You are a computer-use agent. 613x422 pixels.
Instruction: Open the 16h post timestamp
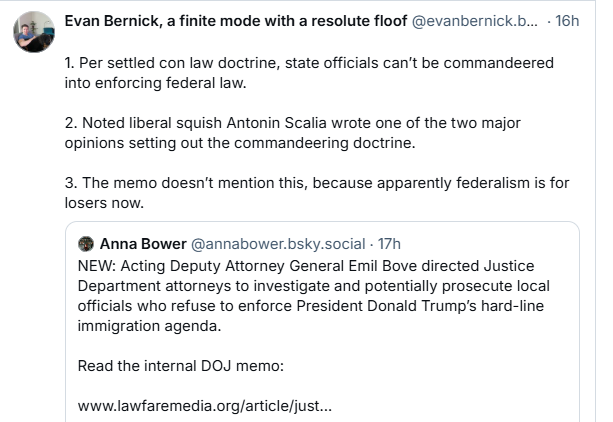(567, 21)
